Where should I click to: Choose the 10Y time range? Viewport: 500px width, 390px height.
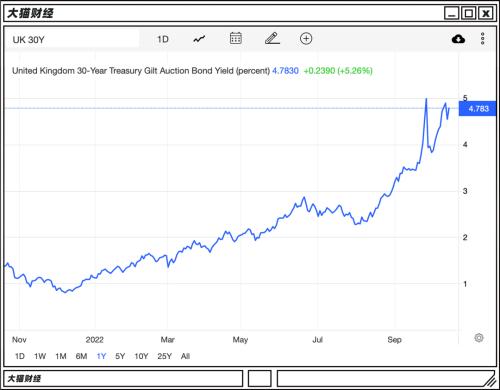[x=141, y=356]
